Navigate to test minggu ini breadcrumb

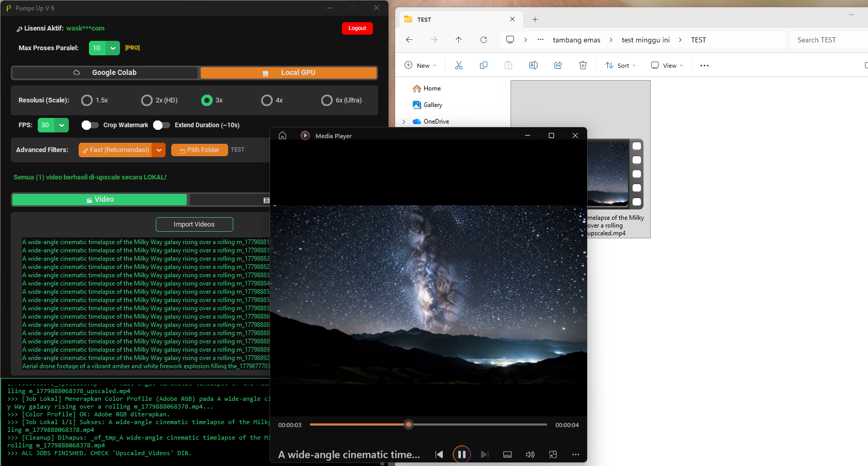[x=646, y=40]
